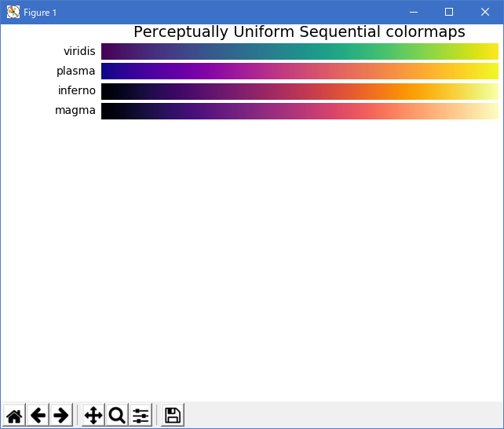Click the plasma colormap gradient bar

coord(300,71)
